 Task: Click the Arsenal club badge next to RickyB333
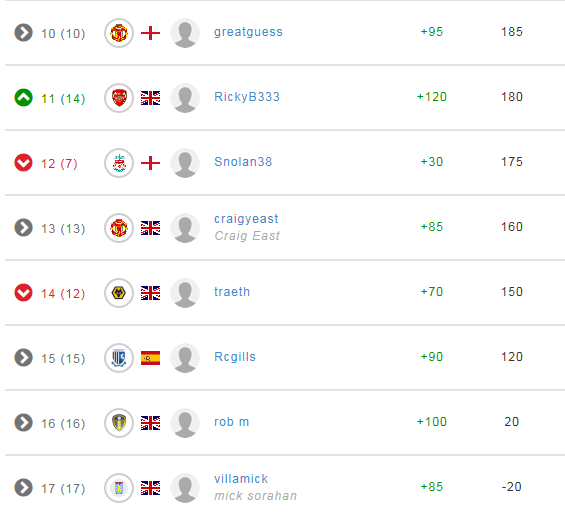click(x=119, y=98)
